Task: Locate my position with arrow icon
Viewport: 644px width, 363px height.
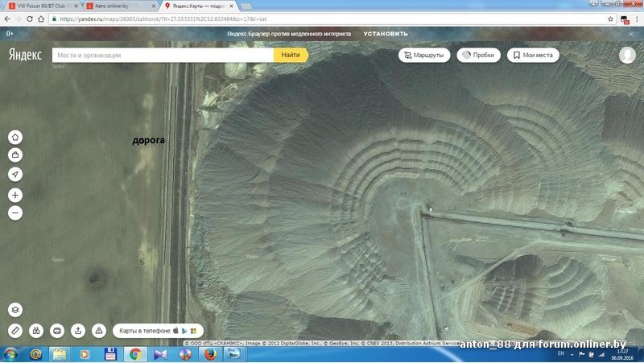Action: pos(15,174)
